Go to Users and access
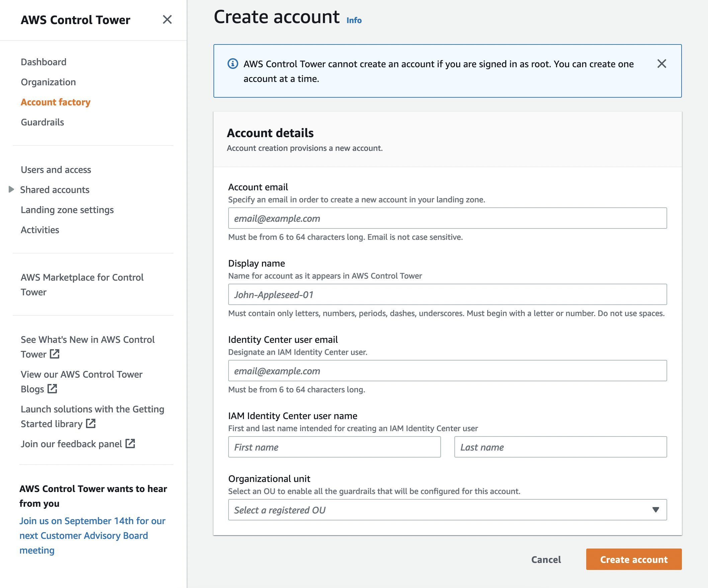The height and width of the screenshot is (588, 708). 56,170
